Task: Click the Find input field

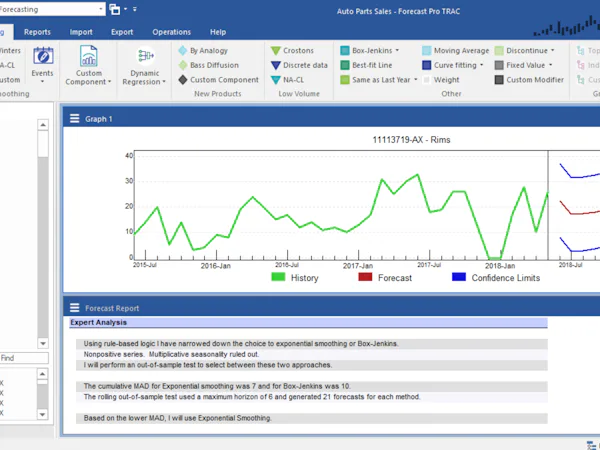Action: point(24,358)
